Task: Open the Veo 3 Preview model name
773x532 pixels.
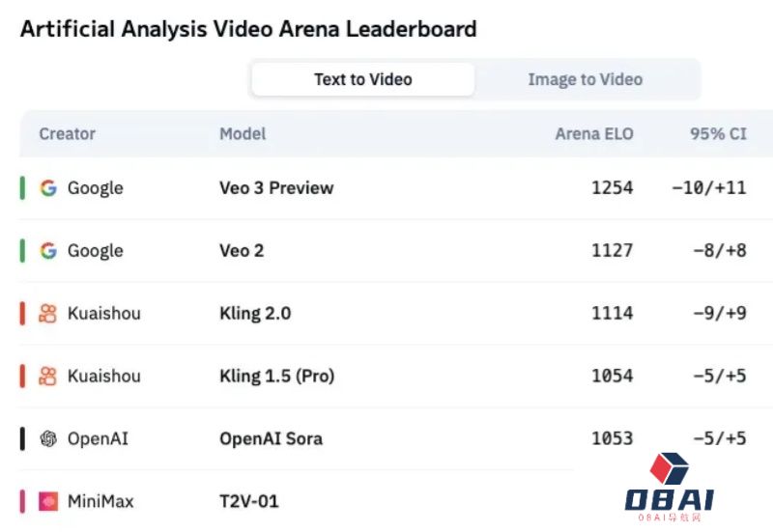Action: click(x=276, y=188)
